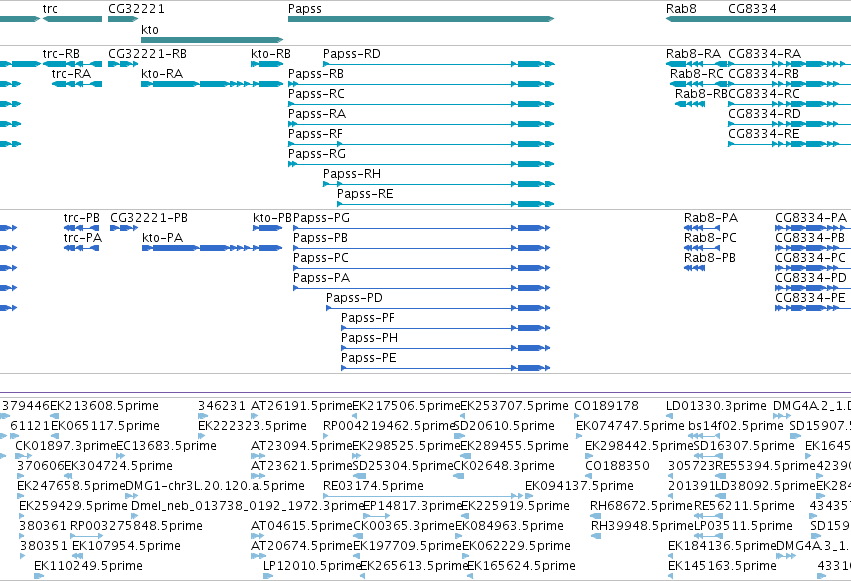
Task: Select protein Rab8-PA
Action: (702, 228)
